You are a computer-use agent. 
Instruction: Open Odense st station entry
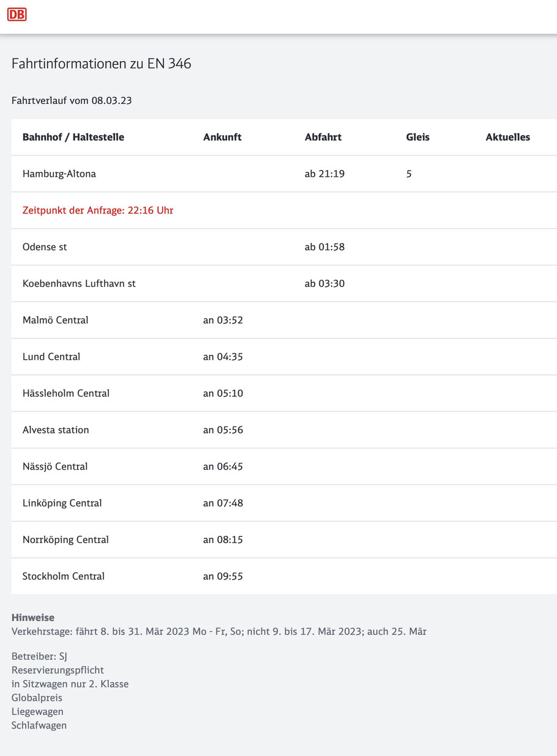click(x=45, y=247)
